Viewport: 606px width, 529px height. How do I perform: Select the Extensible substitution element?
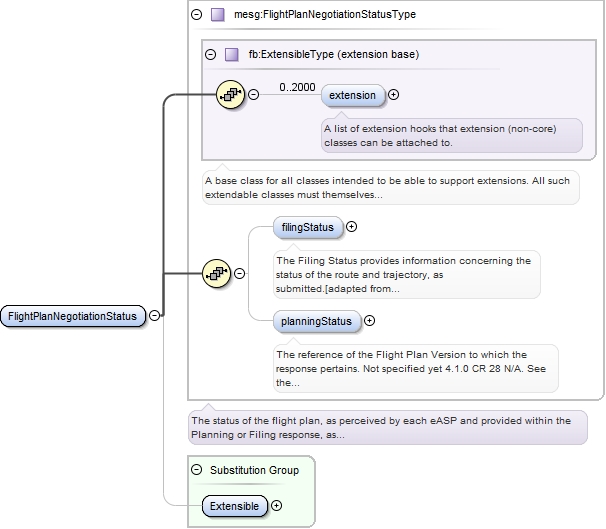click(235, 506)
